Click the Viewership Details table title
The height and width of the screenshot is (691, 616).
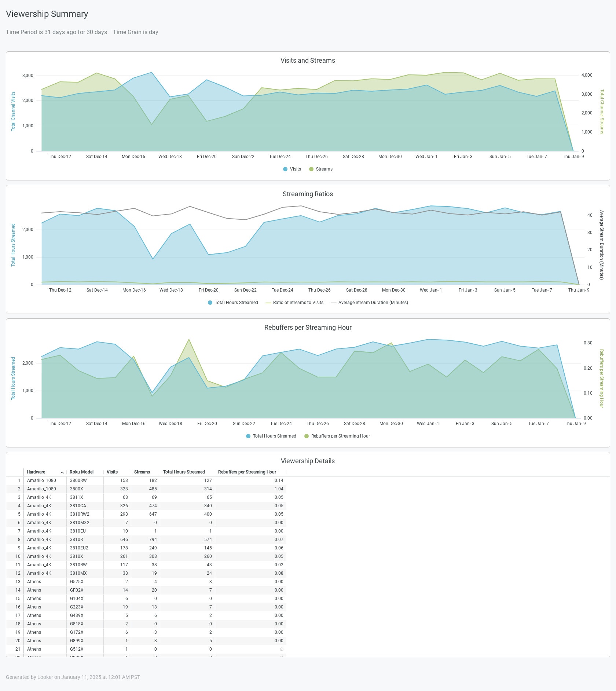pos(308,461)
